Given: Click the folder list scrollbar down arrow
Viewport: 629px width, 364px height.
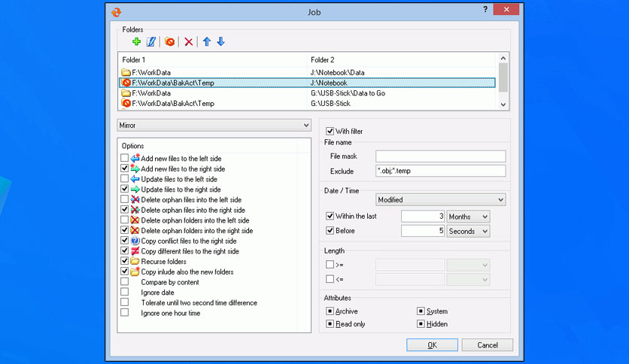Looking at the screenshot, I should tap(503, 104).
